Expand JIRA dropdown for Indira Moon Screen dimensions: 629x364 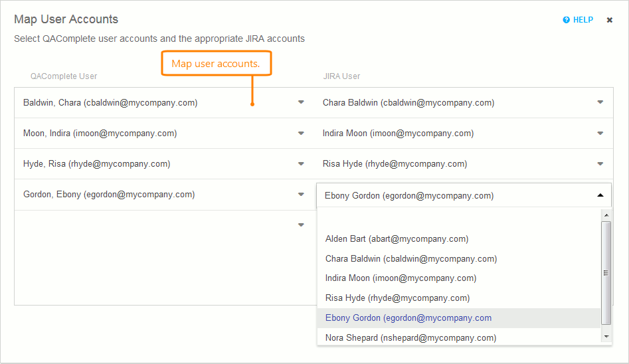click(x=600, y=134)
